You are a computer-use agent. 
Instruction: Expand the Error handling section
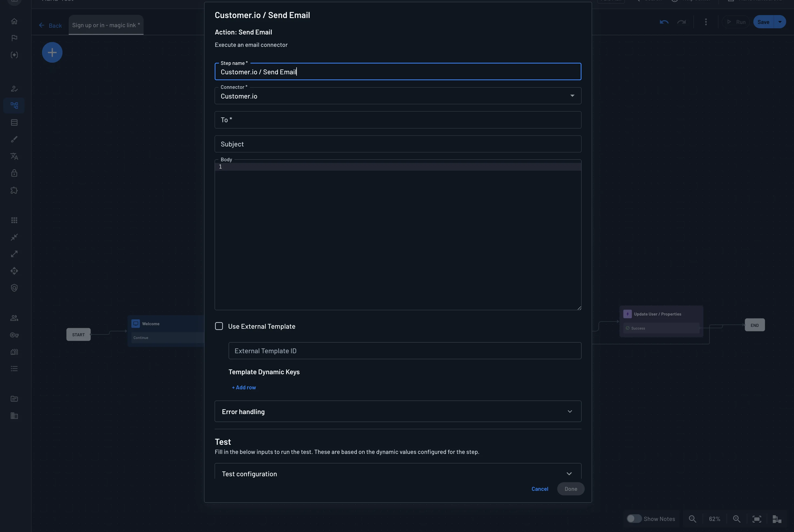coord(398,411)
